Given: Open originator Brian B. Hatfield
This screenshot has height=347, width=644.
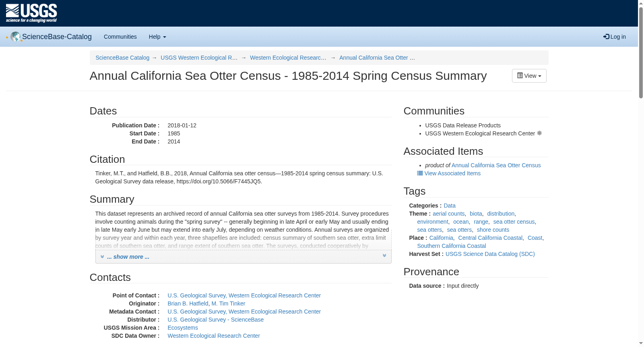Looking at the screenshot, I should click(188, 303).
